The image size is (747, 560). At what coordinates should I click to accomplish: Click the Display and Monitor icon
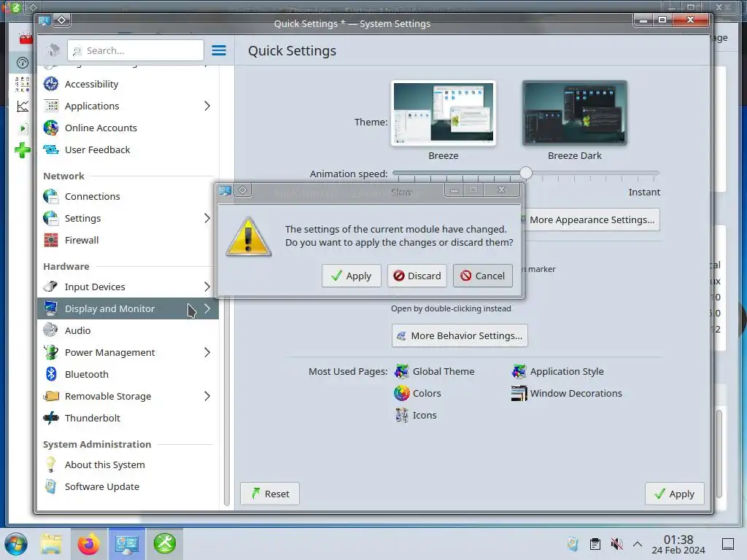(x=51, y=308)
